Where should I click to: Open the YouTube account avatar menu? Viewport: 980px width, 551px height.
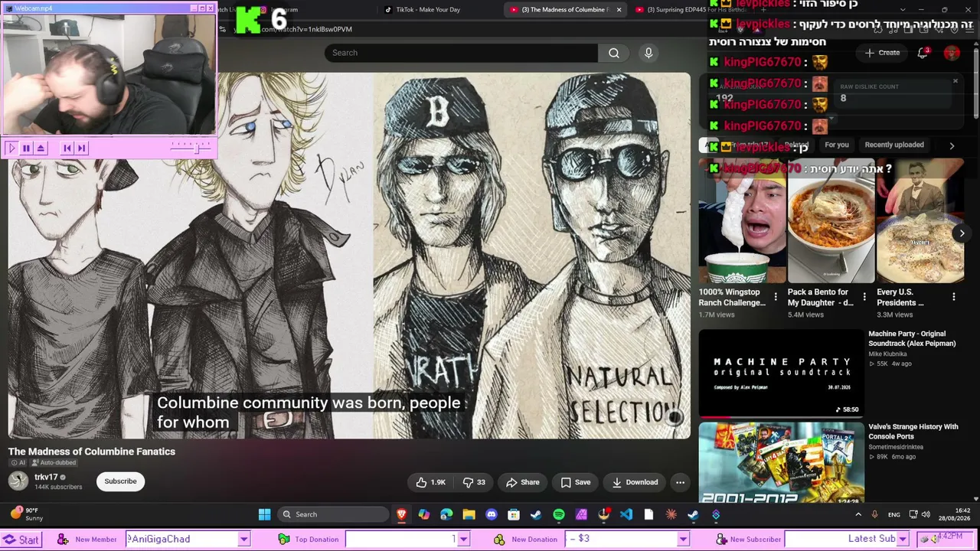[952, 53]
